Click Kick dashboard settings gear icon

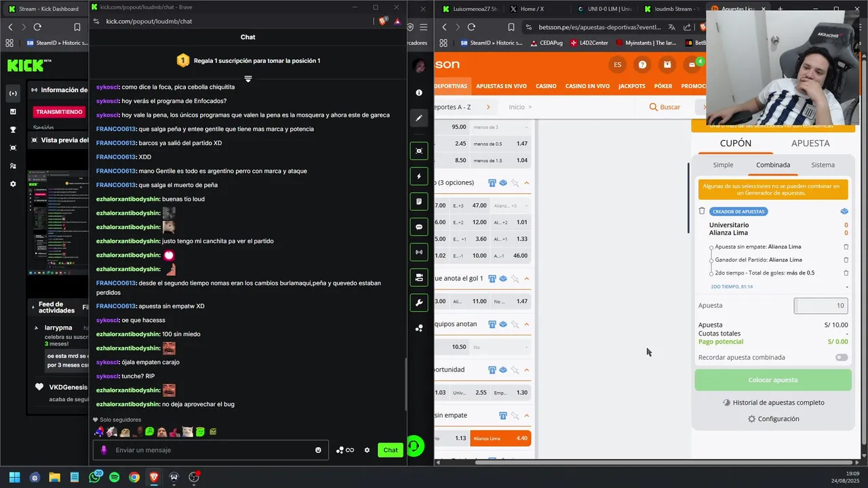(x=13, y=184)
